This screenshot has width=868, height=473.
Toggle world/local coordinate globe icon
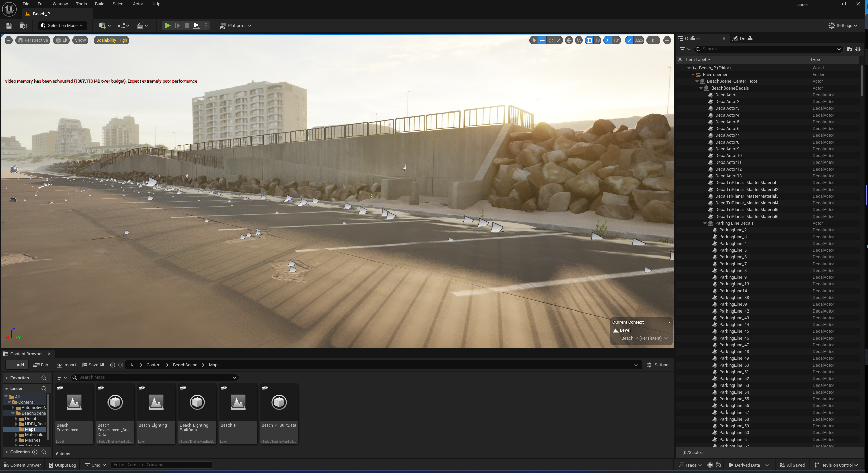tap(569, 40)
